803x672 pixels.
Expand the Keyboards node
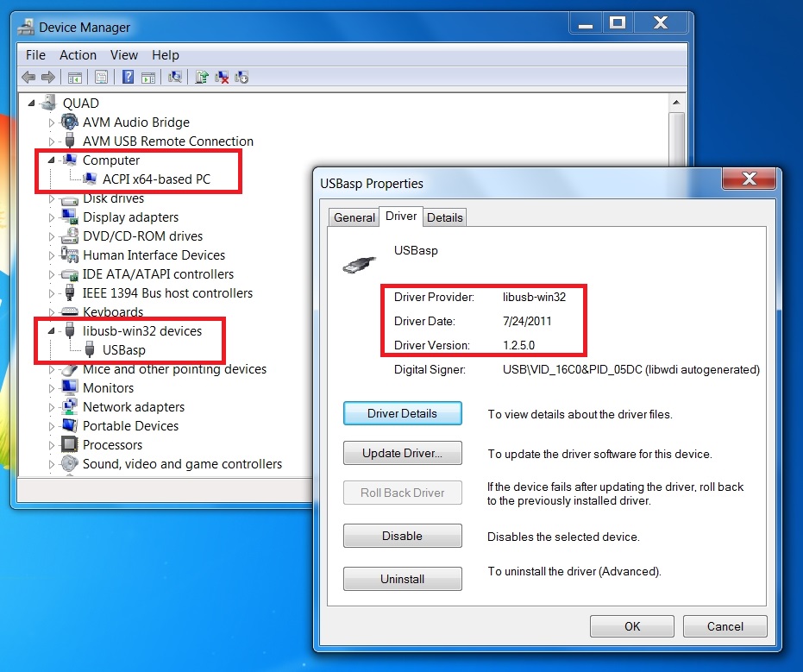tap(51, 312)
